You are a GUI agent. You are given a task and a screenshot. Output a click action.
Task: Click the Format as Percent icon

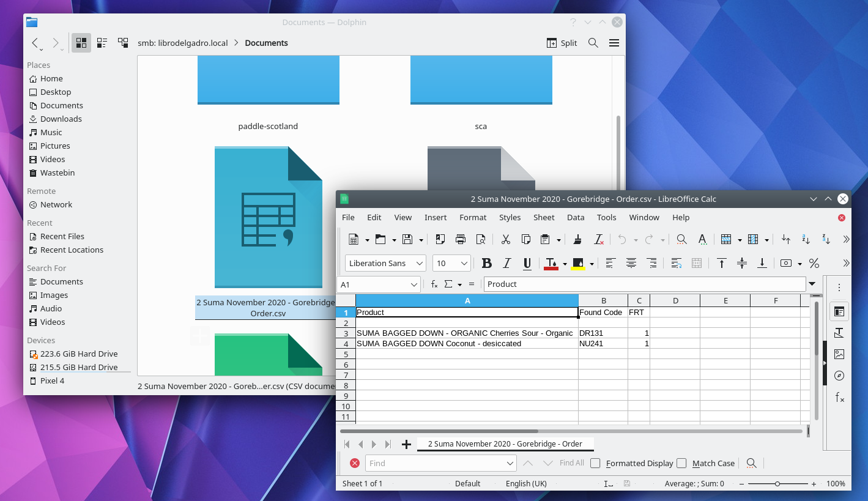pyautogui.click(x=814, y=263)
